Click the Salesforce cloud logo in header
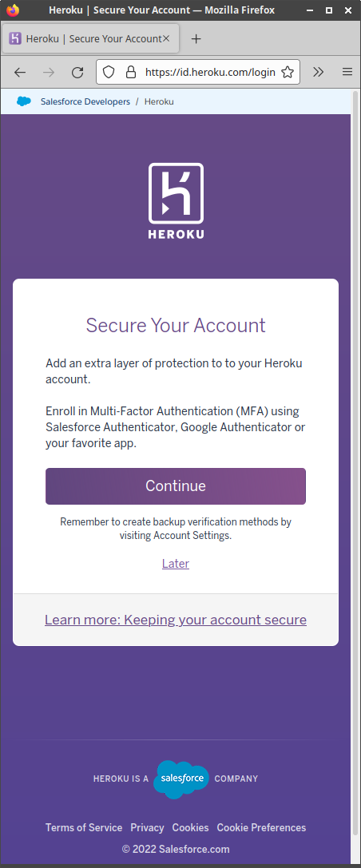 pos(24,101)
